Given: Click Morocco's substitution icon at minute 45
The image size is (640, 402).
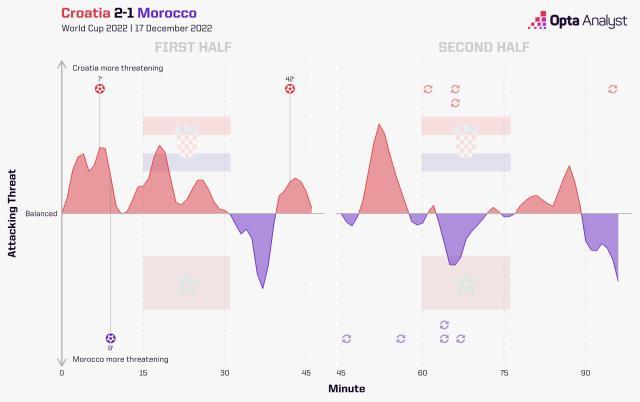Looking at the screenshot, I should (346, 339).
